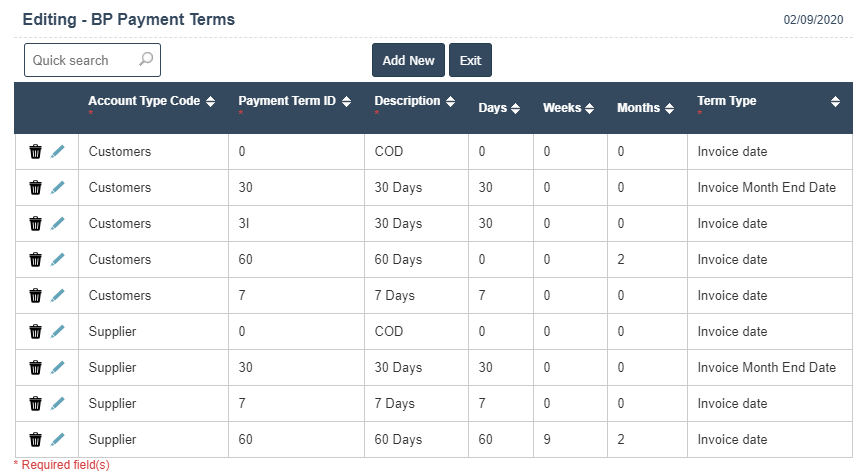
Task: Edit the Supplier 7 Days row
Action: pyautogui.click(x=57, y=404)
